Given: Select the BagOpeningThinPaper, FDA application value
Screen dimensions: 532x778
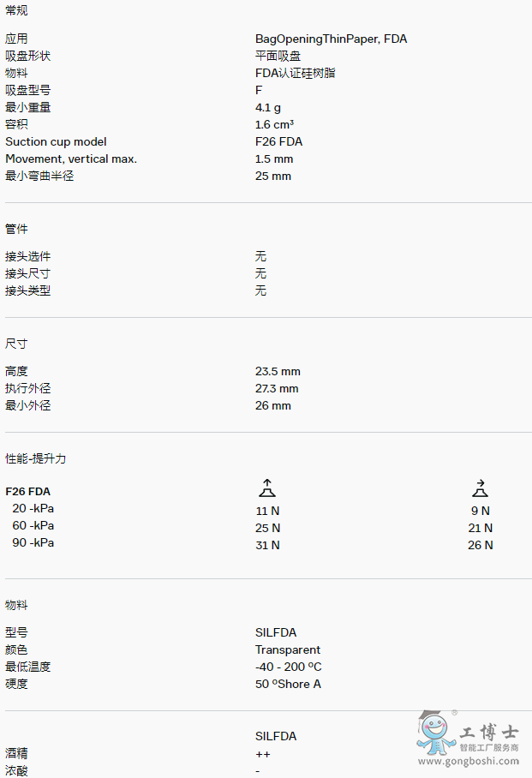Looking at the screenshot, I should coord(331,39).
